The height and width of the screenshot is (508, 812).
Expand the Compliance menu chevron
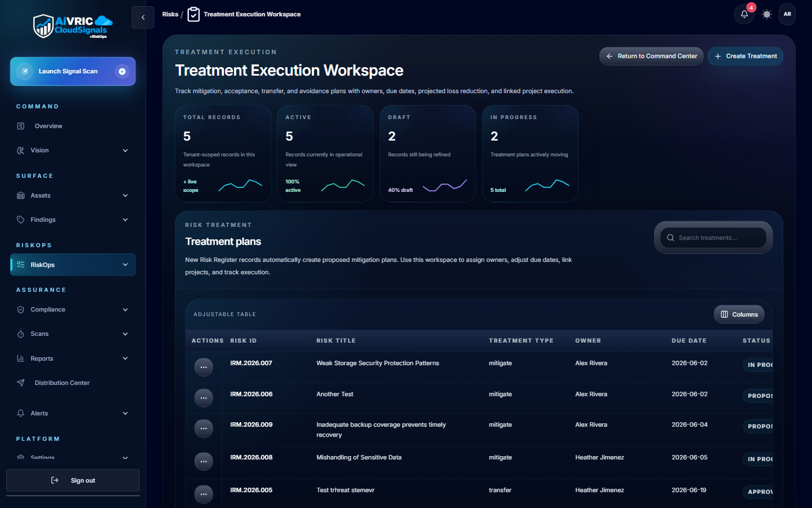125,309
